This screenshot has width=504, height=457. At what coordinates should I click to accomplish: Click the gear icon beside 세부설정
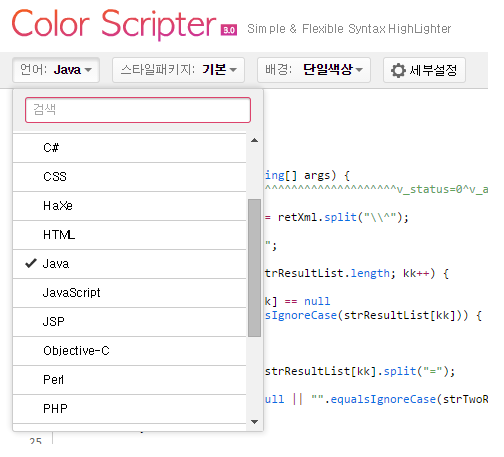coord(398,70)
